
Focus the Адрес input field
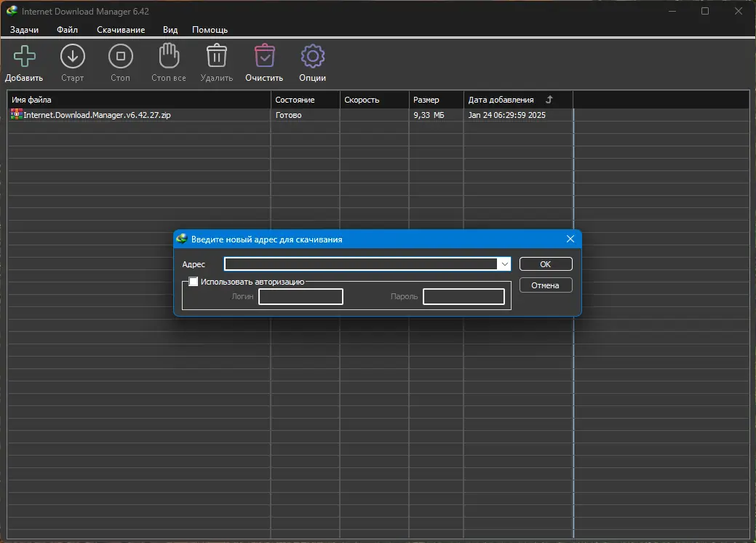pyautogui.click(x=361, y=263)
